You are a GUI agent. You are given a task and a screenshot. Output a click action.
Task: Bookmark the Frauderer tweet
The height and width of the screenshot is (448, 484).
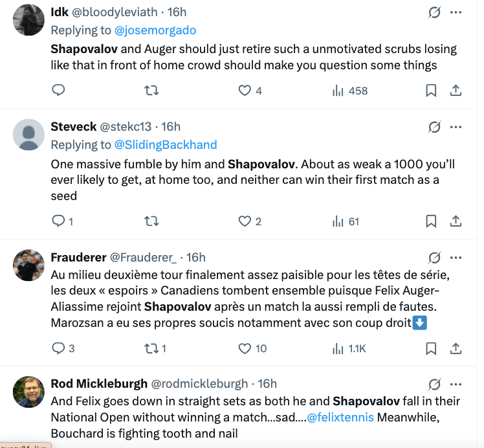(x=431, y=348)
